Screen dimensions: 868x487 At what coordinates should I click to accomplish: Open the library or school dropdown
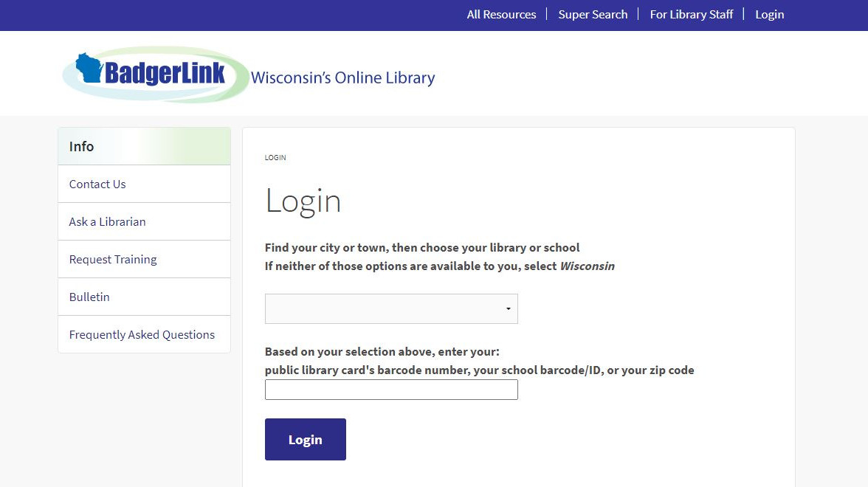click(x=390, y=308)
